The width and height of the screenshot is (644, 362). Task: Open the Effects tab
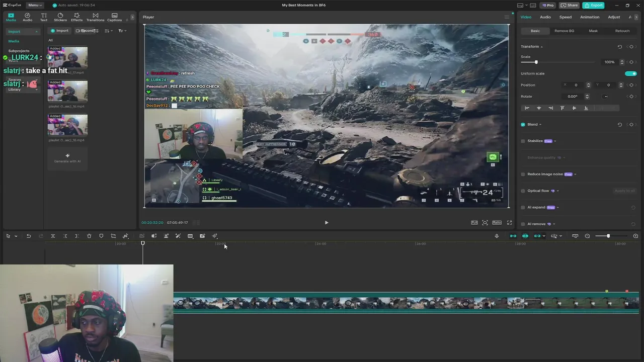tap(77, 18)
